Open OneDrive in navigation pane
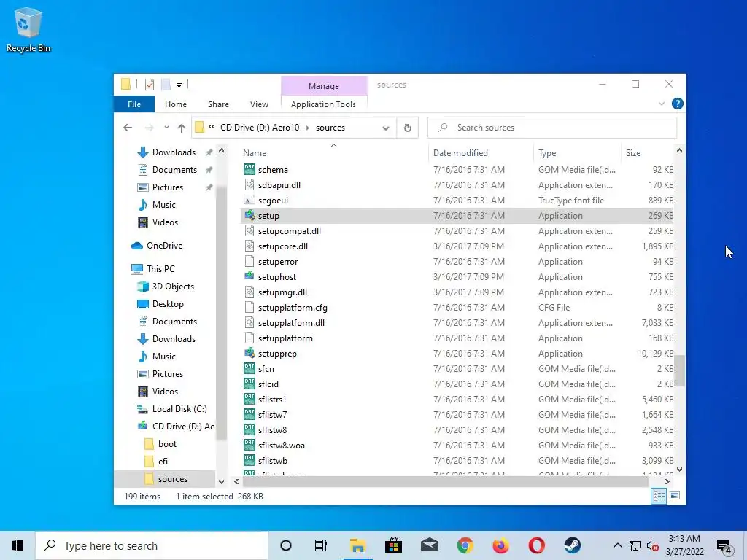Viewport: 747px width, 560px height. click(x=164, y=246)
